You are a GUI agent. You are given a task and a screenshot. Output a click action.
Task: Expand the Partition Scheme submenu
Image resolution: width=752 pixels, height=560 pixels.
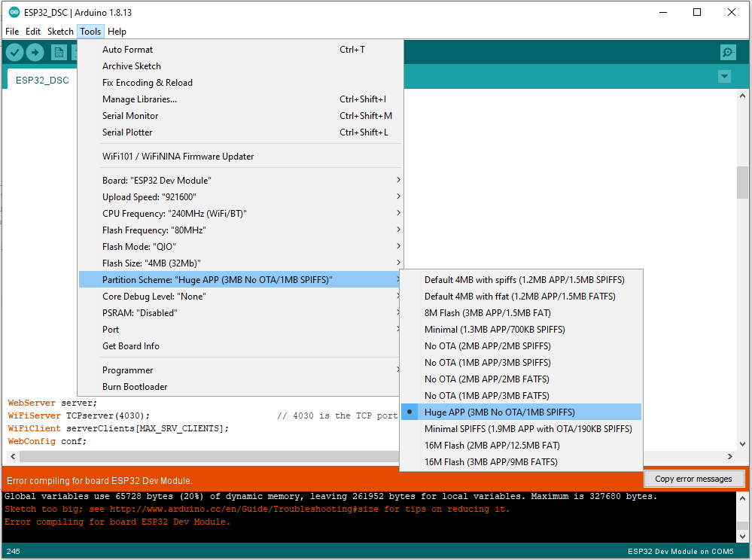click(x=240, y=279)
